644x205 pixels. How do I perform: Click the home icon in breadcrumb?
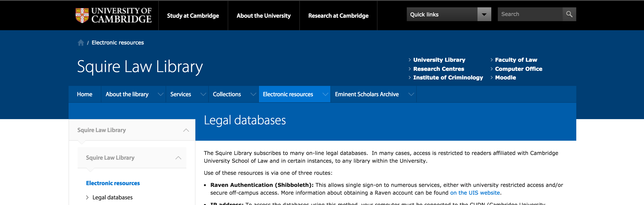pos(80,43)
